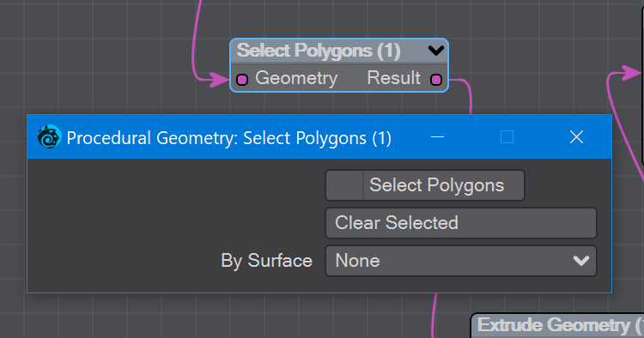Click the By Surface label
Screen dimensions: 644x338
coord(266,261)
